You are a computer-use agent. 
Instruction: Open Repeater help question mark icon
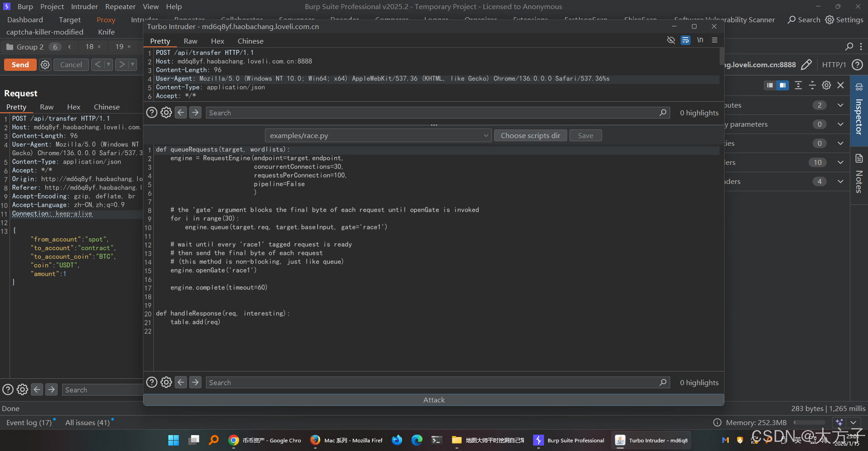857,64
